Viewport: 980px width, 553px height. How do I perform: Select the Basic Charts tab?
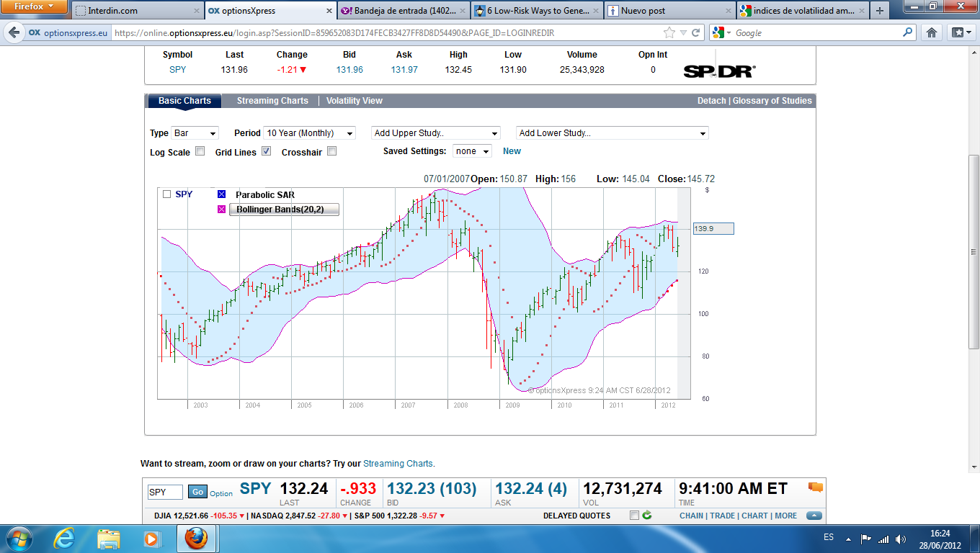coord(184,101)
